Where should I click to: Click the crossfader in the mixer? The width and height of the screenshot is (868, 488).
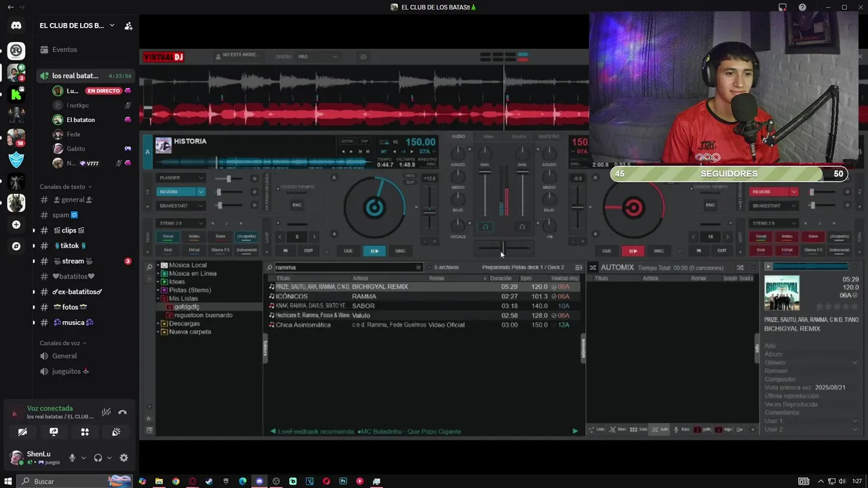[502, 247]
